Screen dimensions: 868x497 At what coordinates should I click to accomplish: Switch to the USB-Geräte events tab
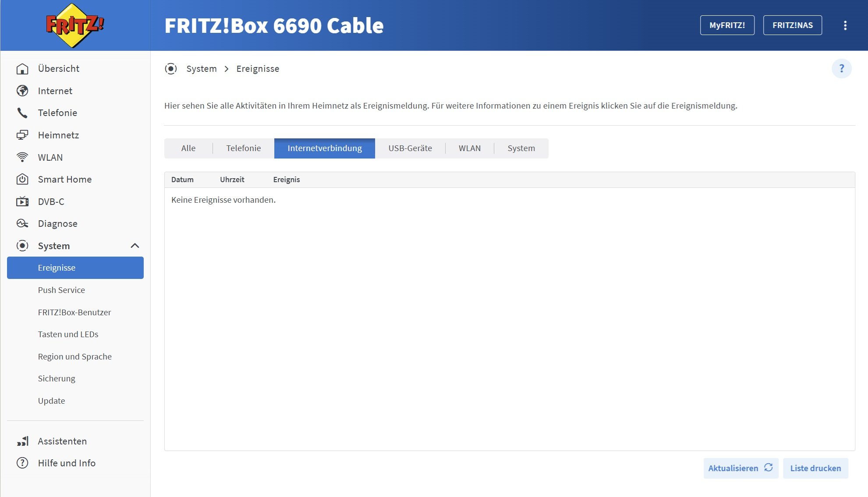[410, 148]
